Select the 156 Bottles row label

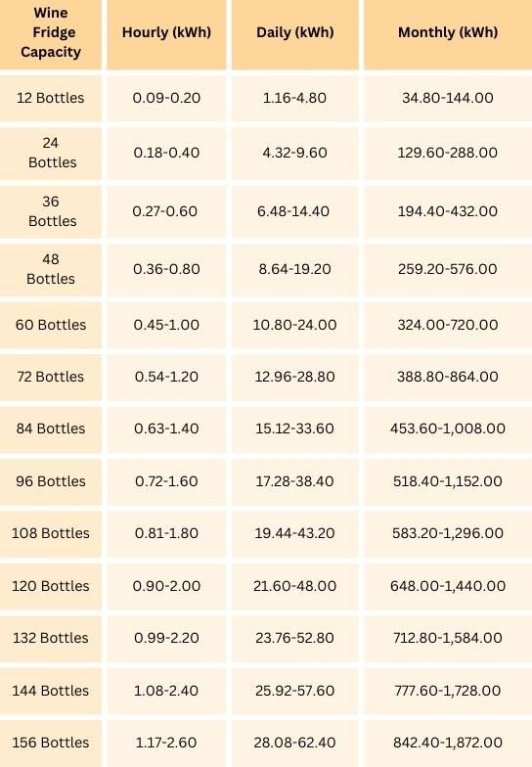point(51,743)
